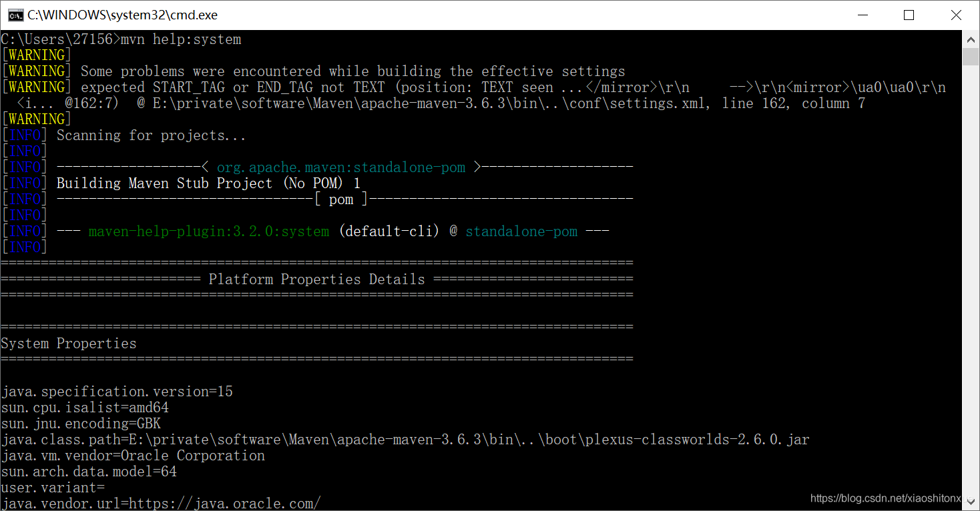This screenshot has height=511, width=980.
Task: Click 'java.vm.vendor=Oracle Corporation' line
Action: [x=133, y=456]
